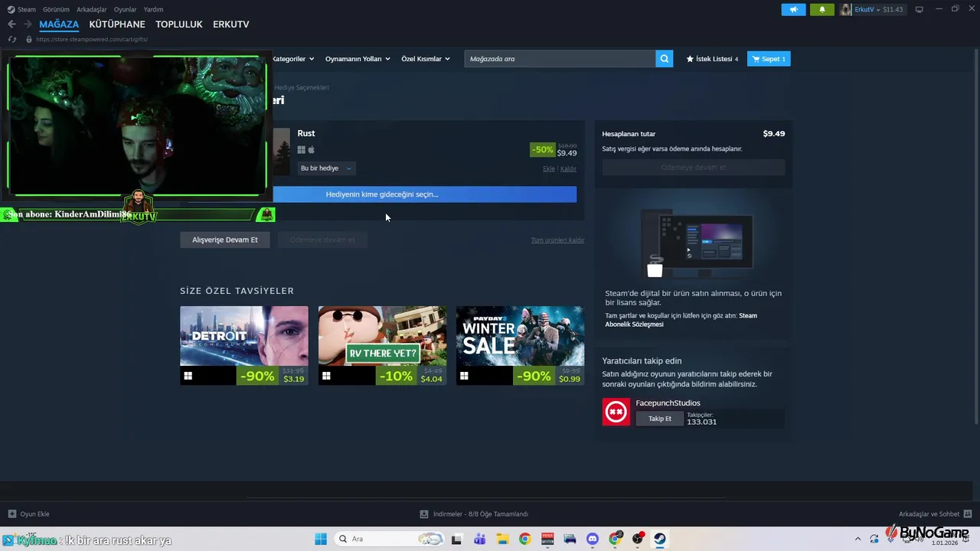
Task: Open the Yardım menu
Action: (x=153, y=9)
